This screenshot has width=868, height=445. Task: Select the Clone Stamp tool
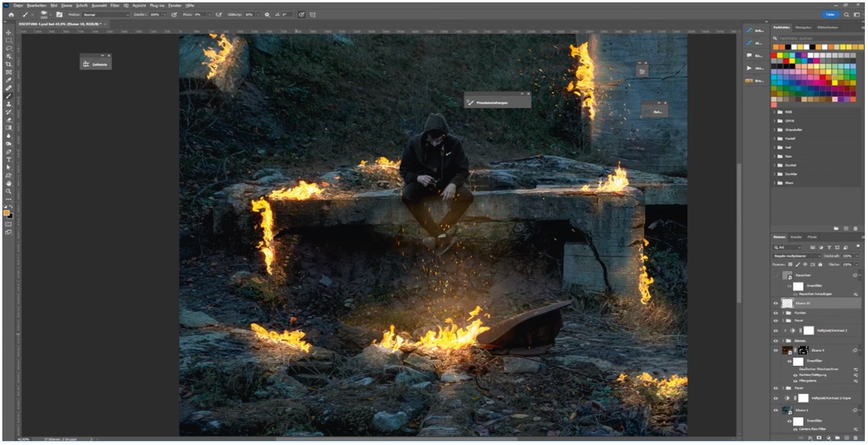(9, 104)
